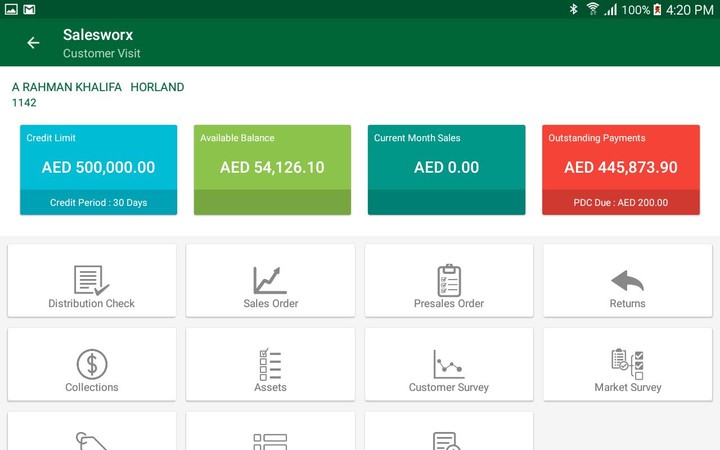The height and width of the screenshot is (450, 720).
Task: Tap PDC Due AED 200.00 strip
Action: (620, 203)
